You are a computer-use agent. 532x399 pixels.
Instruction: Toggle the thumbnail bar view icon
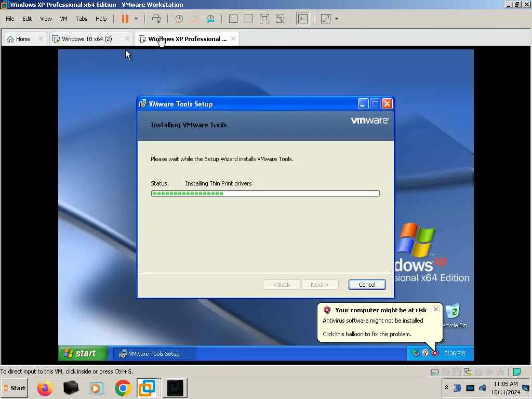[x=249, y=19]
